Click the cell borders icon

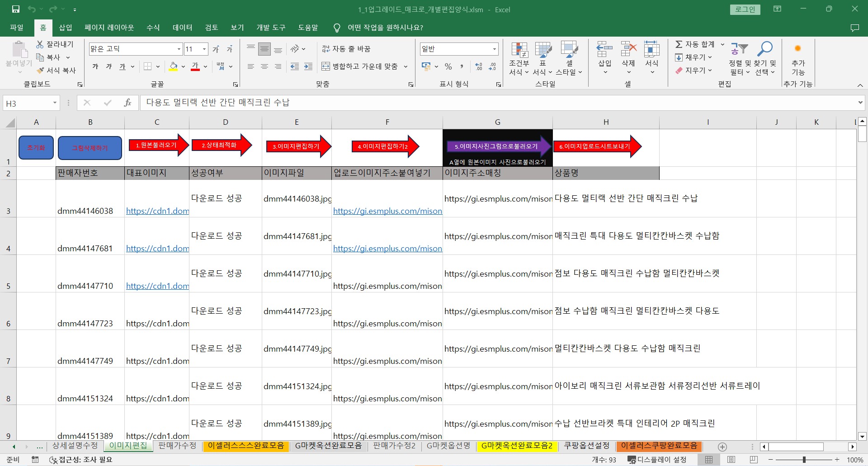click(x=147, y=66)
